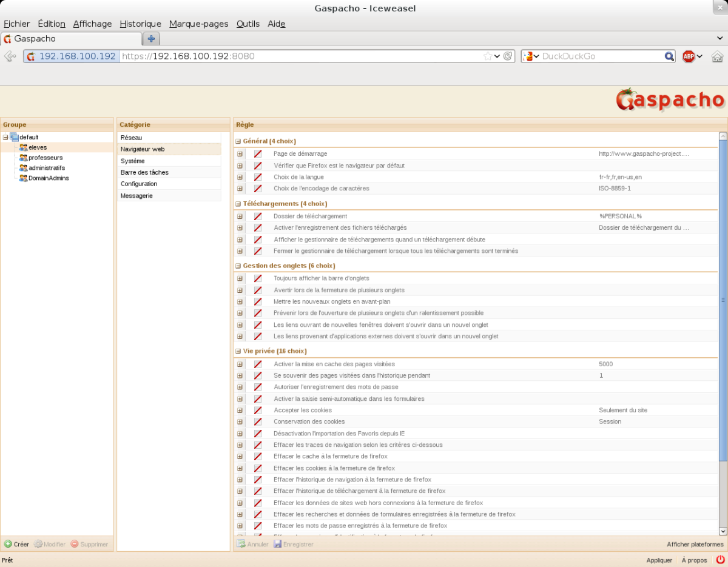Click the browser address URL field

coord(302,56)
